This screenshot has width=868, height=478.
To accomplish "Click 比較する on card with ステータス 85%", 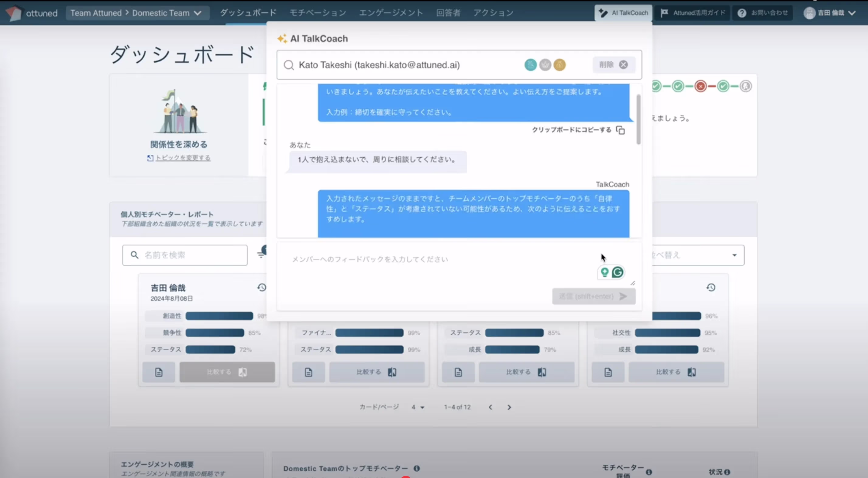I will pyautogui.click(x=527, y=372).
